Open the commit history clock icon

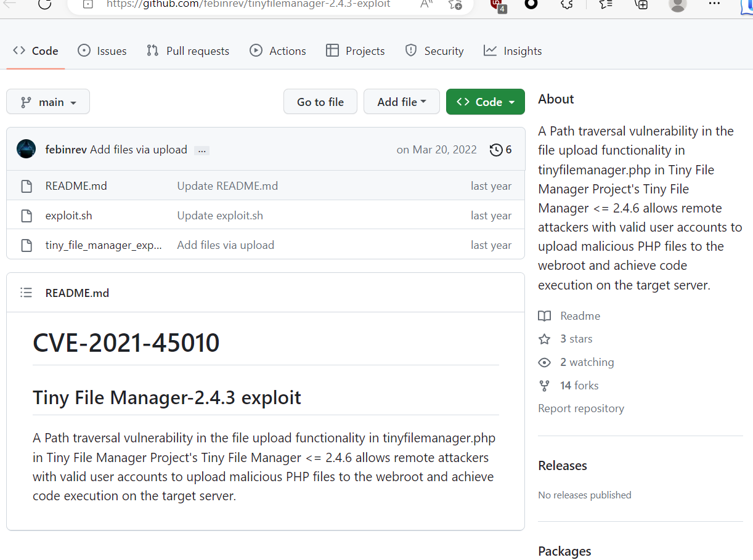(496, 150)
